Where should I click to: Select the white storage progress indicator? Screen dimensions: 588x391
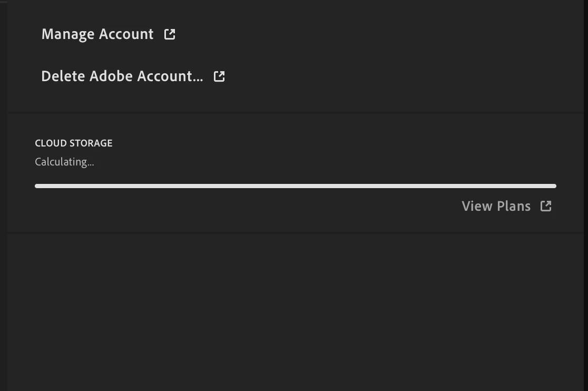click(x=295, y=186)
